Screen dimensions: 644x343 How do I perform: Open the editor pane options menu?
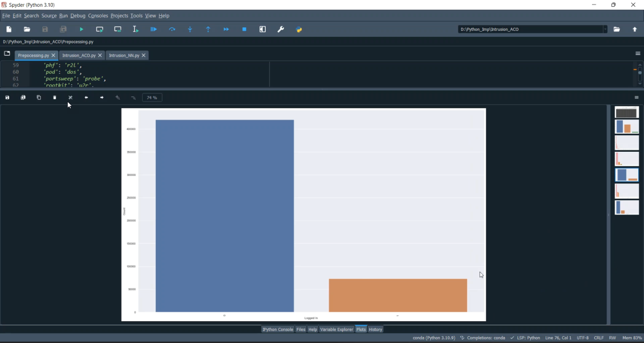pyautogui.click(x=638, y=54)
